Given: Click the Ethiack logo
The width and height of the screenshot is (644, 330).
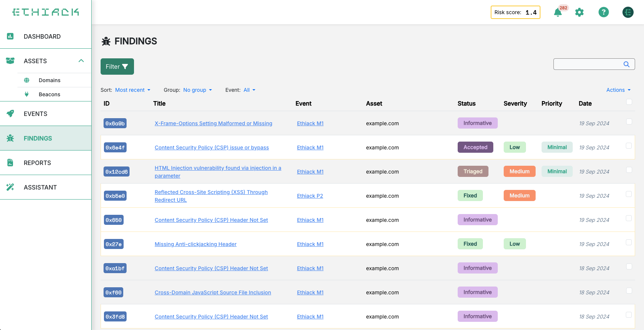Looking at the screenshot, I should coord(46,12).
